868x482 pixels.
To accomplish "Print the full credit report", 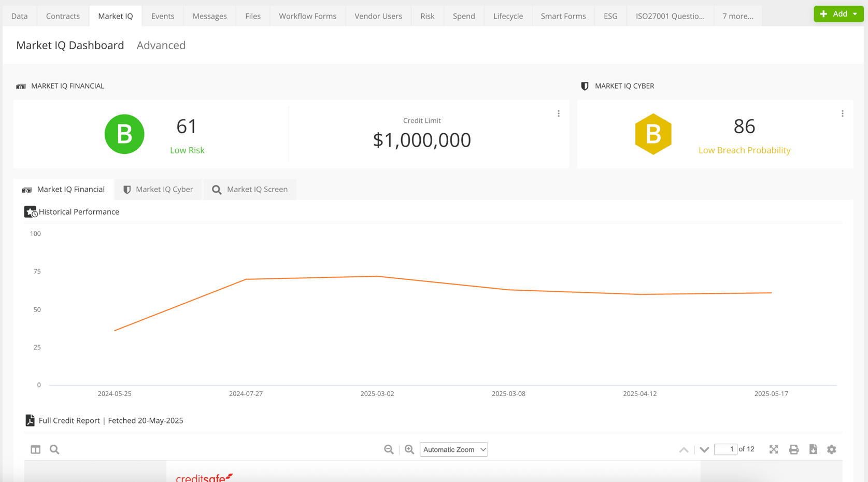I will 793,449.
